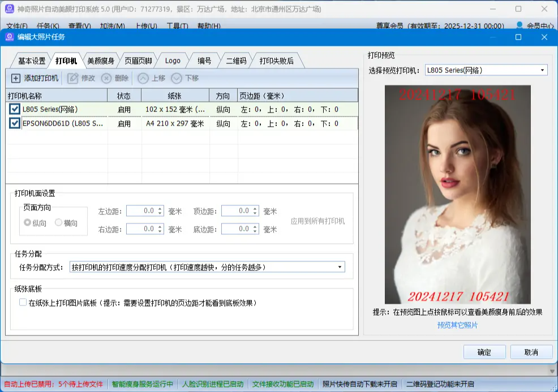Screen dimensions: 558x392
Task: Select the 横向 page orientation option
Action: click(x=58, y=222)
